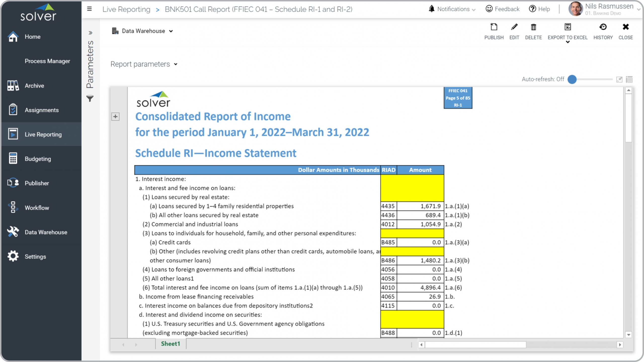Go to Process Manager
Viewport: 644px width, 362px height.
tap(48, 61)
